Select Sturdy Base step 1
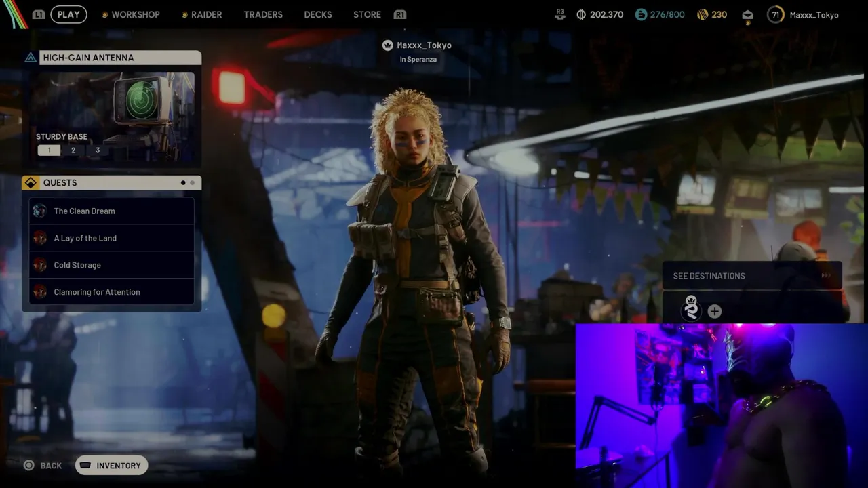 tap(49, 150)
